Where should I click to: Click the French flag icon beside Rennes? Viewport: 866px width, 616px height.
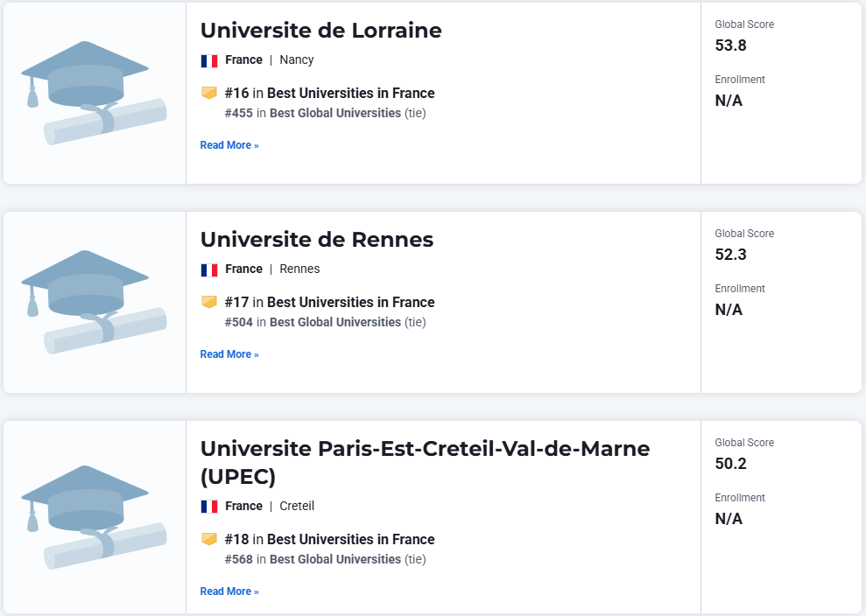(x=209, y=269)
